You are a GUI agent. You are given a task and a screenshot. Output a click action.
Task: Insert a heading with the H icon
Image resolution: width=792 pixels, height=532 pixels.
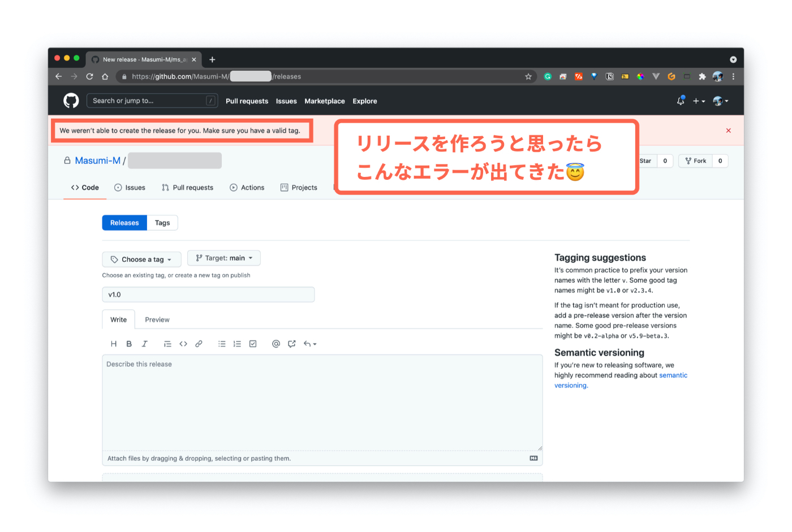coord(114,344)
